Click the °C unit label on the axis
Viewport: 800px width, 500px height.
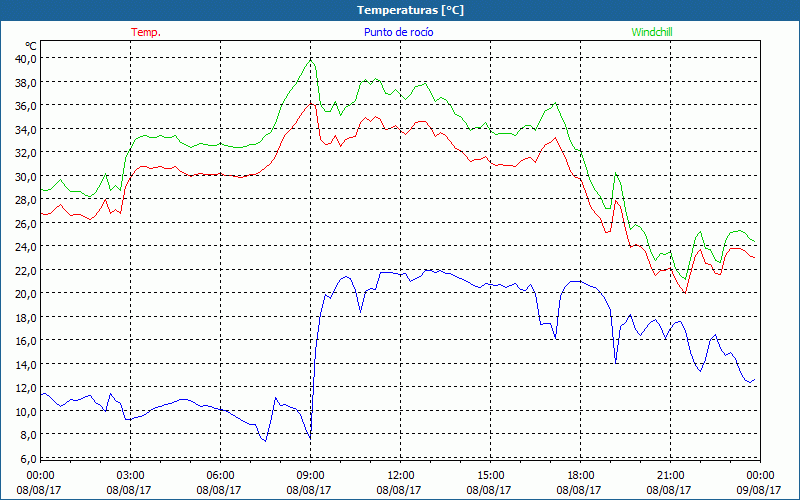(x=31, y=46)
